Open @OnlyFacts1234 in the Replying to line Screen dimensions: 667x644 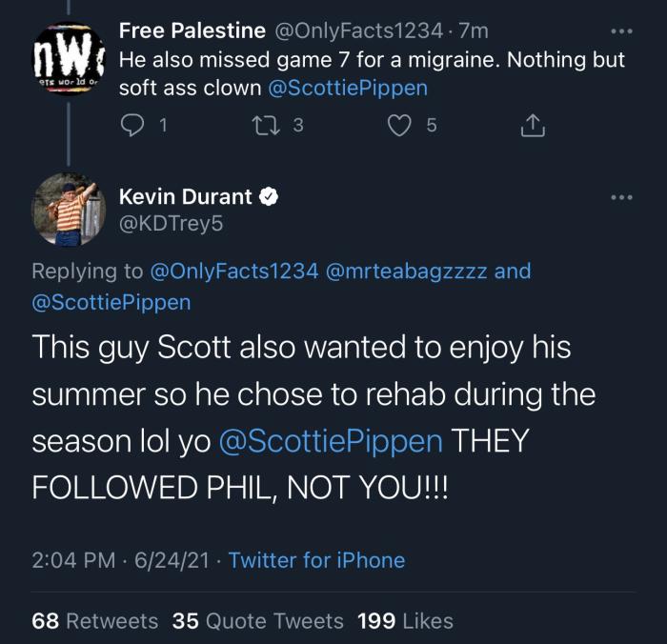[234, 272]
